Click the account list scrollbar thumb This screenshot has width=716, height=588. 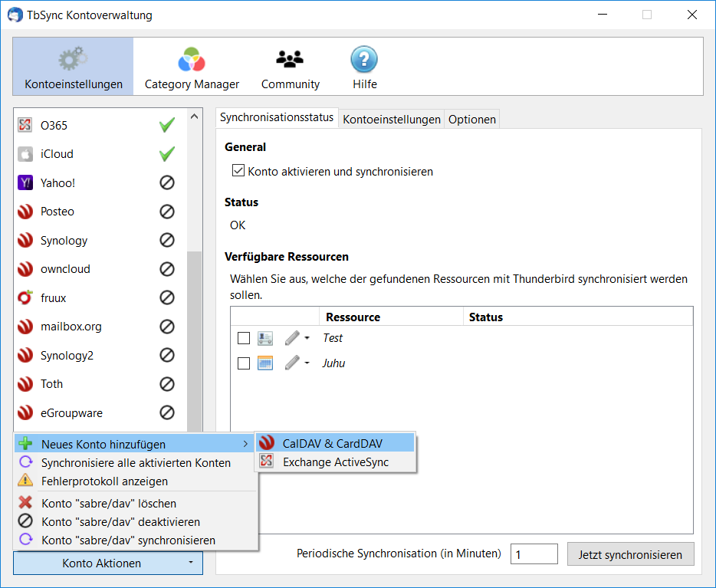pyautogui.click(x=194, y=340)
